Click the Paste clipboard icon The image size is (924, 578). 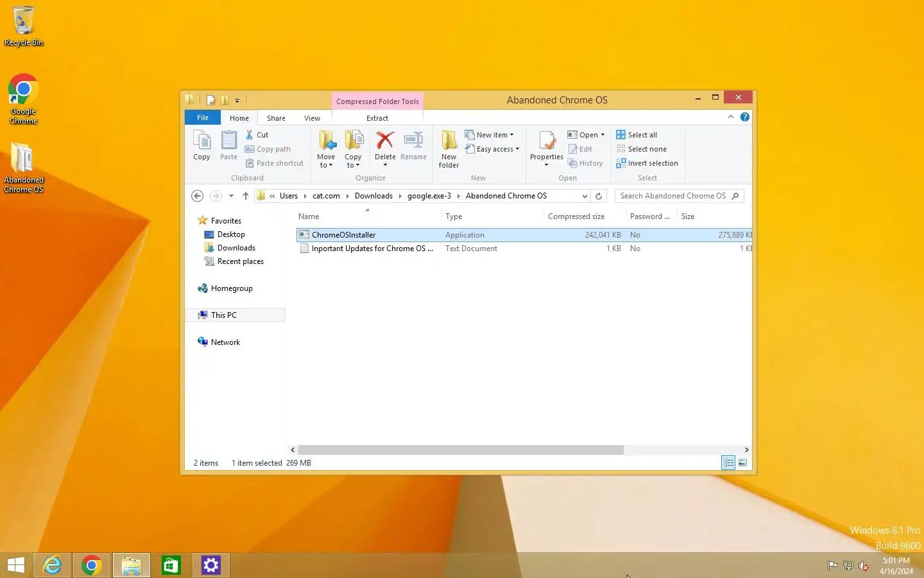[228, 145]
